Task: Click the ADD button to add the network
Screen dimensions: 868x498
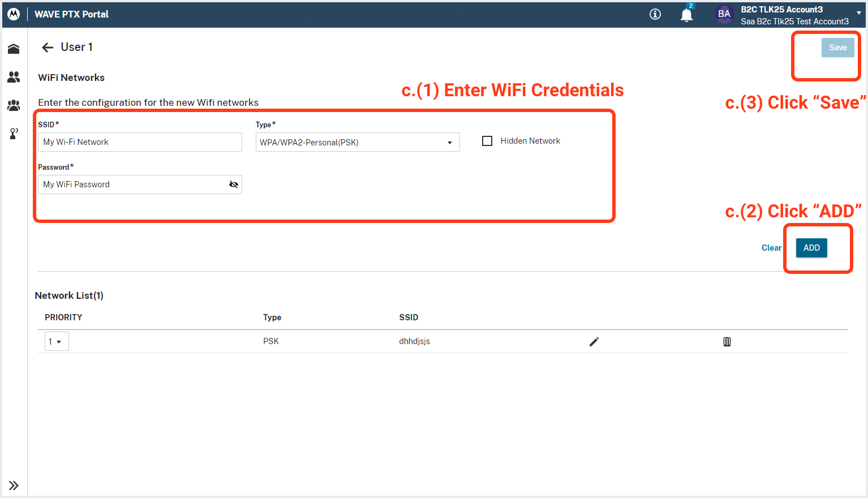Action: 811,247
